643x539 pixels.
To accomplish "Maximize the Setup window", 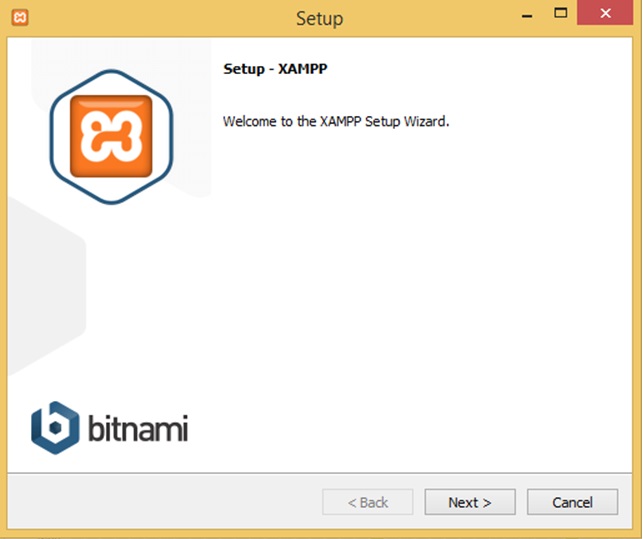I will coord(561,13).
